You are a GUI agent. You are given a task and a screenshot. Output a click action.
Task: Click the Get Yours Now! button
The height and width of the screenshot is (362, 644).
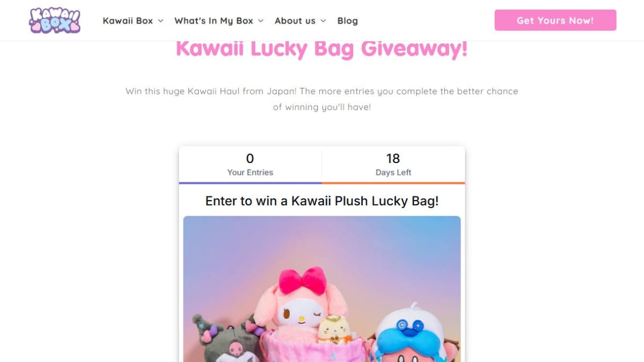pos(555,20)
